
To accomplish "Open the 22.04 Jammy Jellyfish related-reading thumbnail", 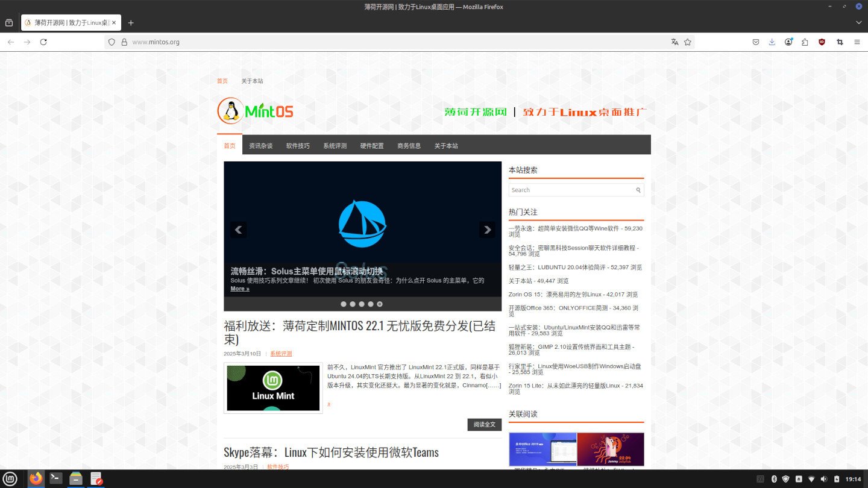I will coord(611,449).
